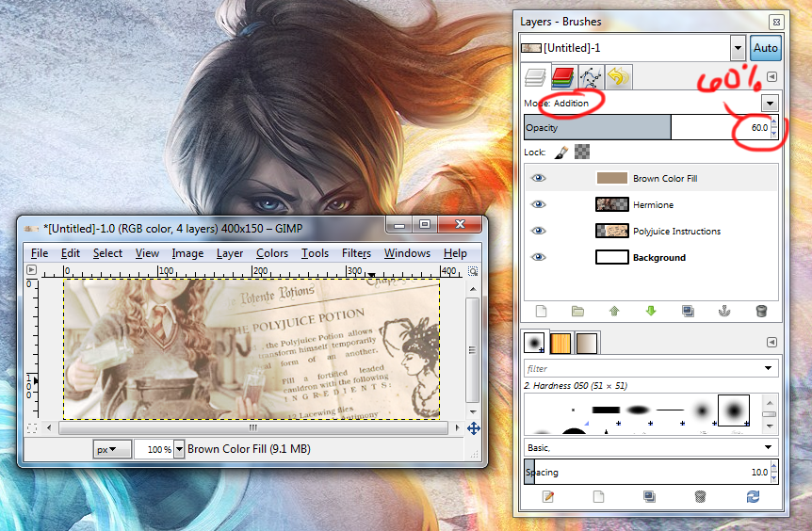The image size is (812, 531).
Task: Hide the Brown Color Fill layer
Action: [539, 178]
